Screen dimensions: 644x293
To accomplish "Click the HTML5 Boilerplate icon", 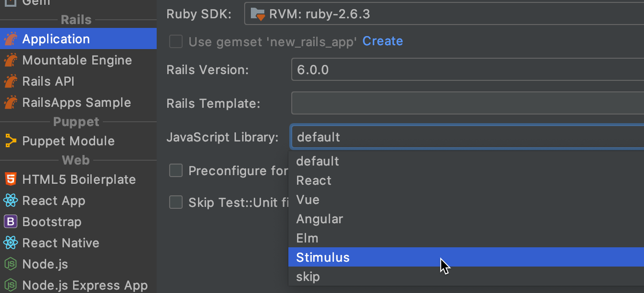I will point(11,179).
